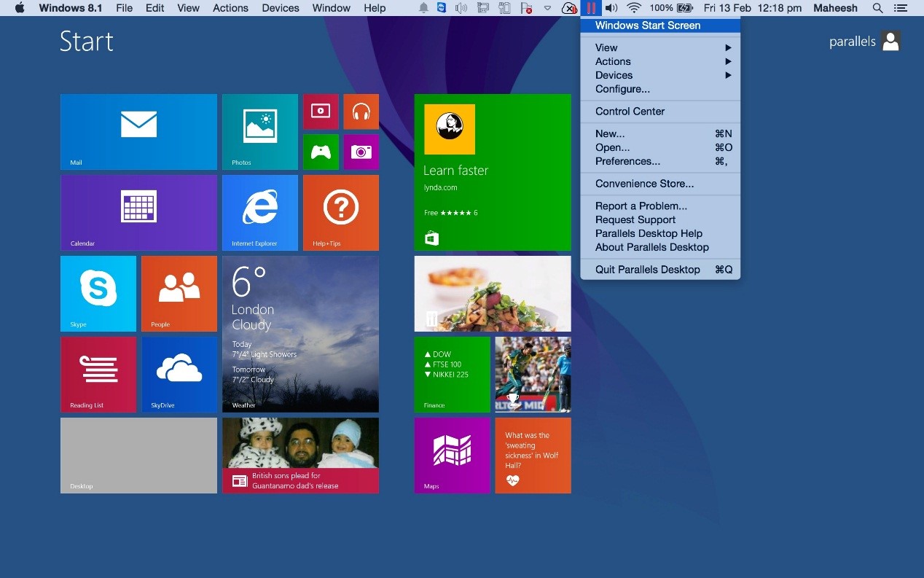The height and width of the screenshot is (578, 924).
Task: Click the volume speaker beside the Wi-Fi icon
Action: point(611,8)
